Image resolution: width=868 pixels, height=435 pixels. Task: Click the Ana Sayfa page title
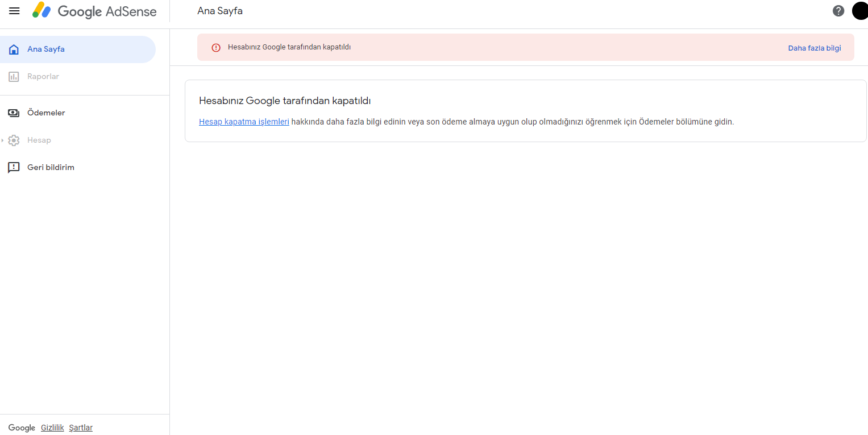pyautogui.click(x=220, y=11)
